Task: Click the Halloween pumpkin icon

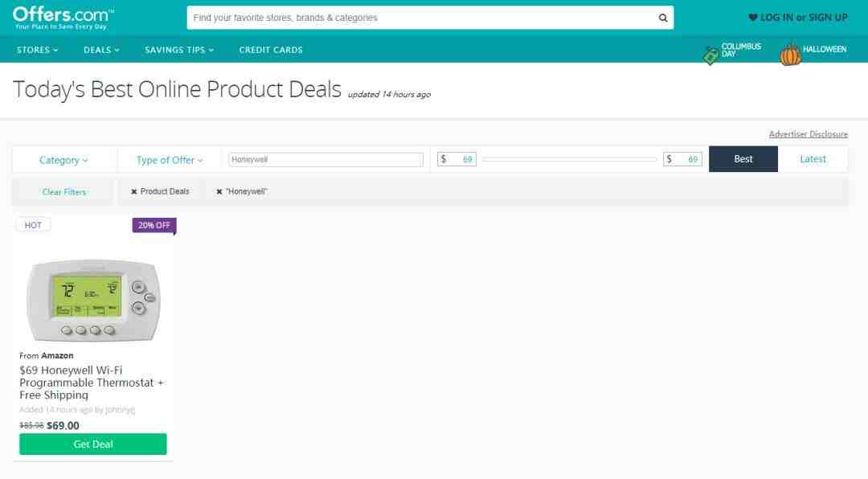Action: pyautogui.click(x=791, y=54)
